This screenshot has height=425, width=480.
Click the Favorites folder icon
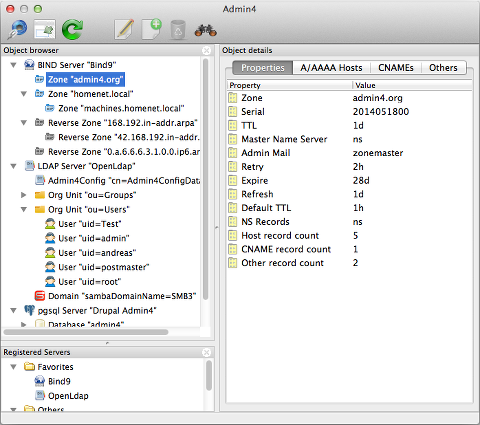point(29,367)
